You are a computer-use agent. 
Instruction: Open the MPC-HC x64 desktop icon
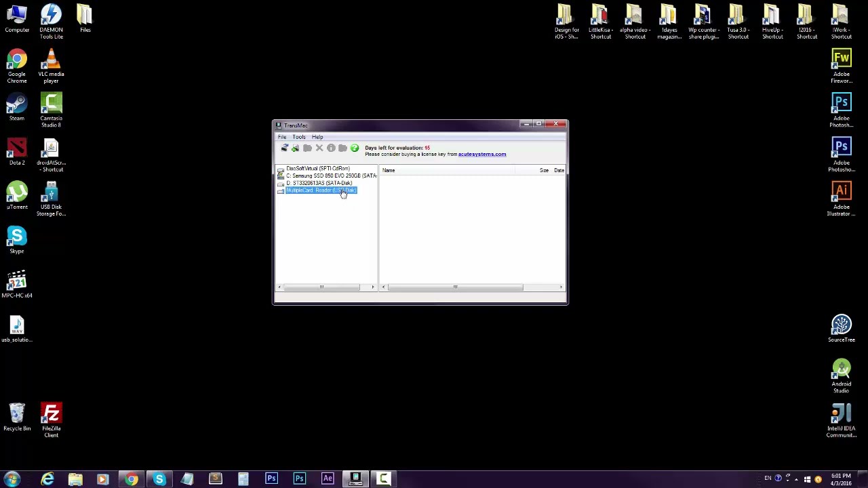17,285
